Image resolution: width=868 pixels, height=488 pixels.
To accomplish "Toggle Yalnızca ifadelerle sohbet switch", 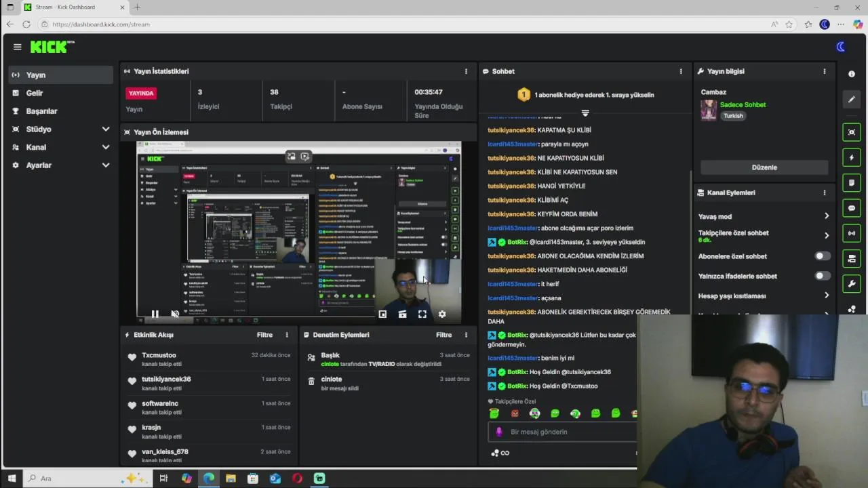I will click(x=822, y=276).
